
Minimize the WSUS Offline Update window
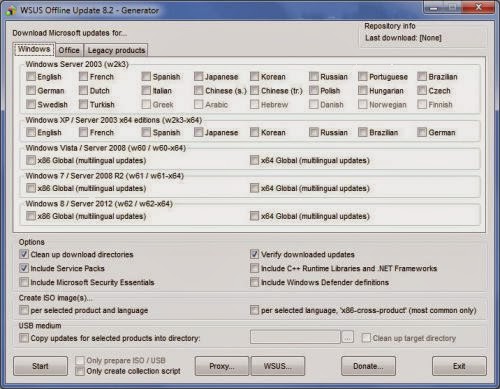click(x=433, y=8)
